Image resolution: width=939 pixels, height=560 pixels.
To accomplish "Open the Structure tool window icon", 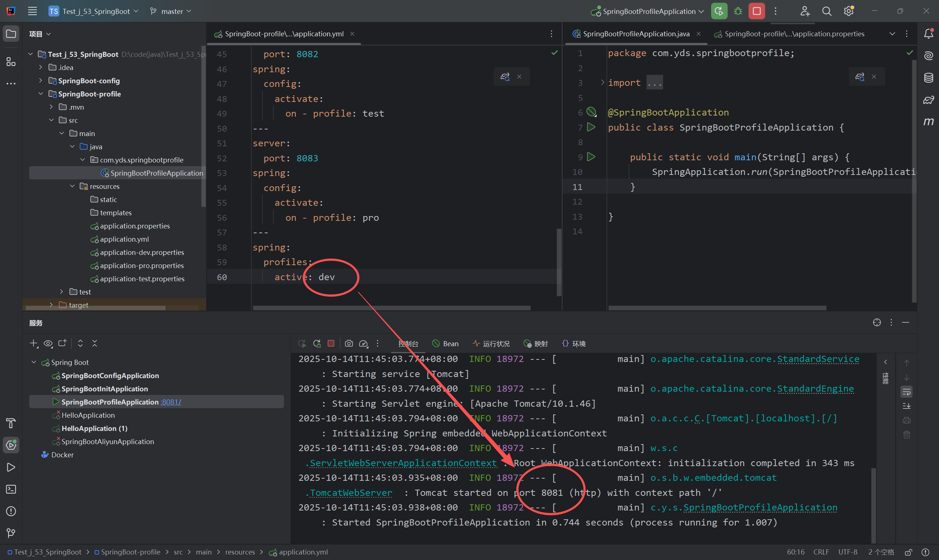I will point(11,62).
